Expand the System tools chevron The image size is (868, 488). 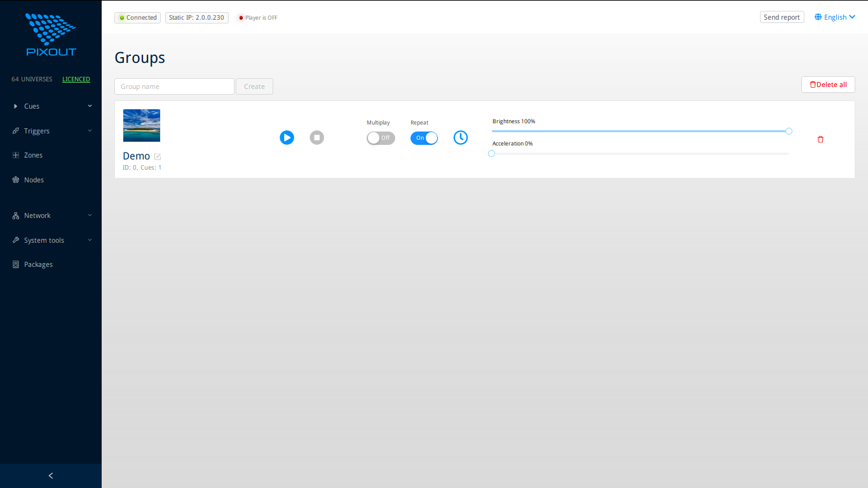(90, 240)
